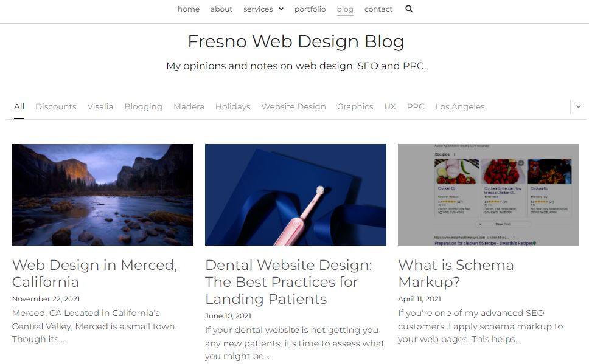589x364 pixels.
Task: Click the toothbrush dental post thumbnail
Action: coord(295,194)
